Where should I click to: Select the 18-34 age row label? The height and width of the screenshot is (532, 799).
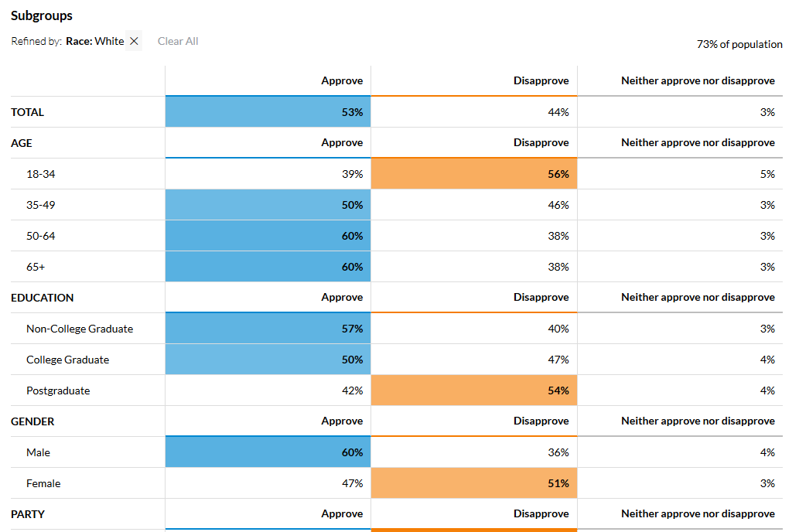(x=41, y=174)
